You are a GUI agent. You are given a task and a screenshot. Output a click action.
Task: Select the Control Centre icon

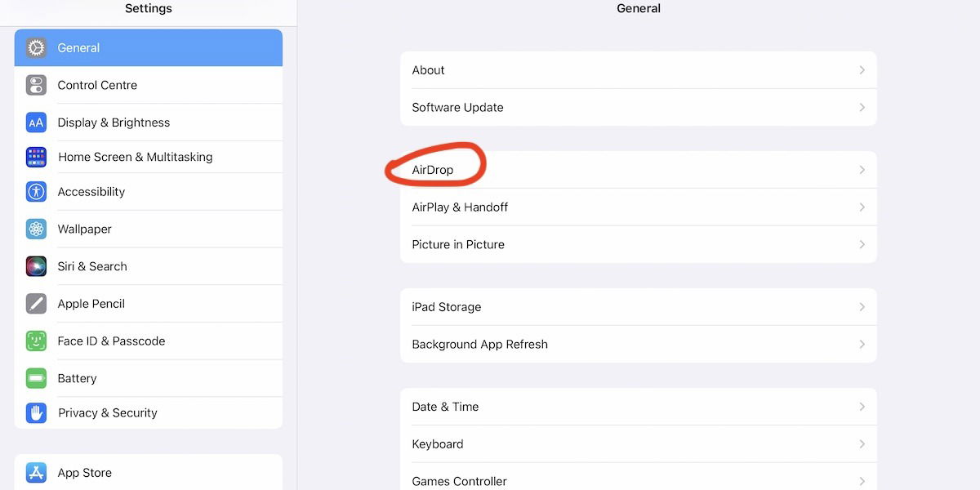[36, 85]
